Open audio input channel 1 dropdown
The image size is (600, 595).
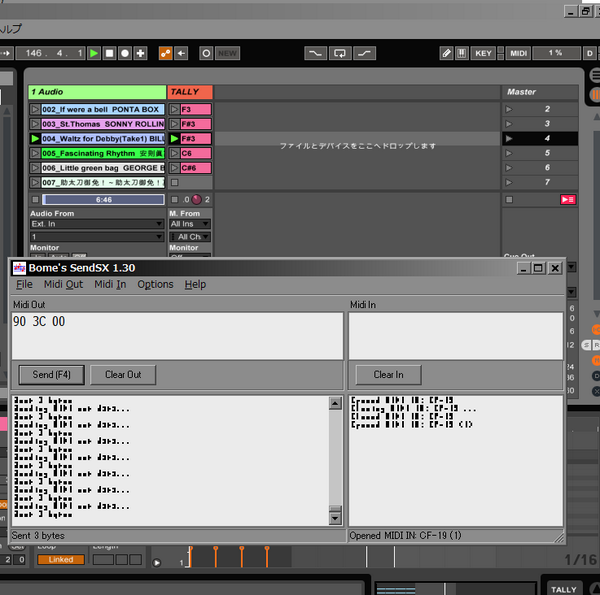tap(97, 237)
